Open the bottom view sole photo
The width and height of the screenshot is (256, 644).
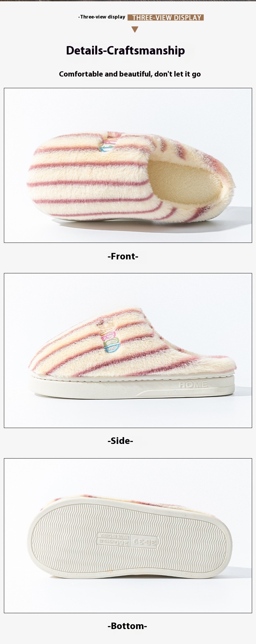tap(128, 536)
